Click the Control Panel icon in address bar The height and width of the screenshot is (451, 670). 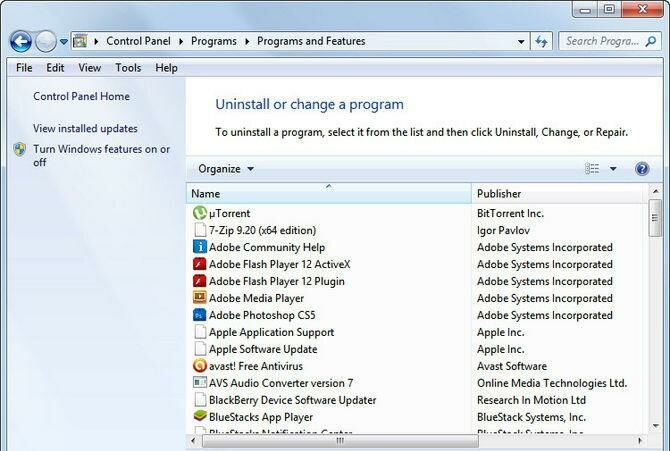pos(80,41)
